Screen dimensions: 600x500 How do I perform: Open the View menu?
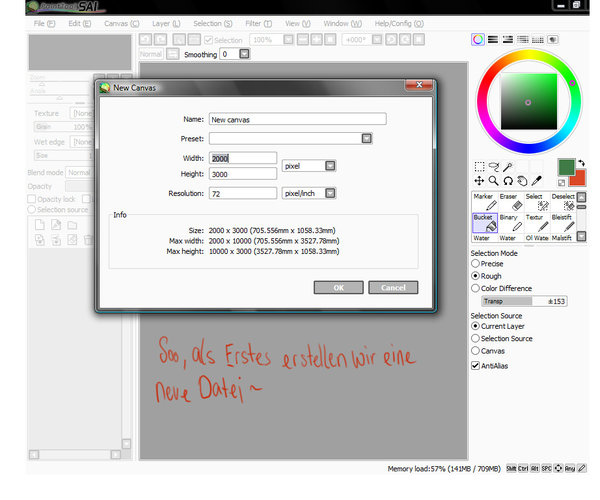(x=298, y=23)
